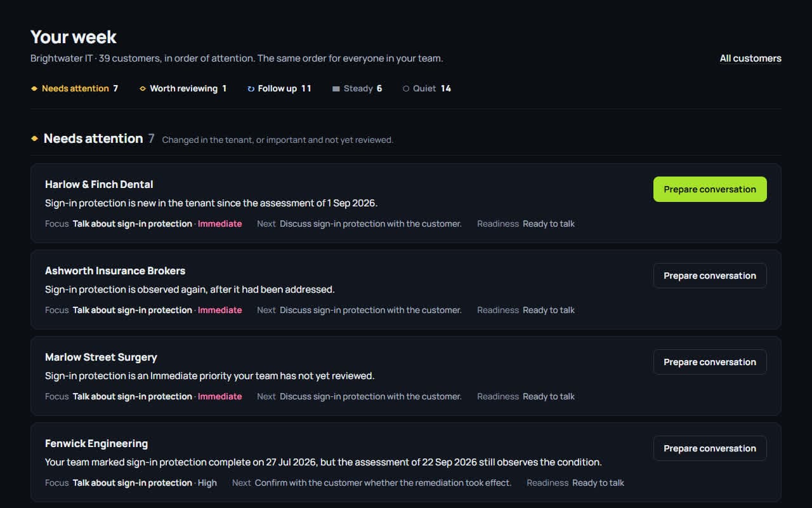The width and height of the screenshot is (812, 508).
Task: Open the All customers link
Action: [750, 58]
